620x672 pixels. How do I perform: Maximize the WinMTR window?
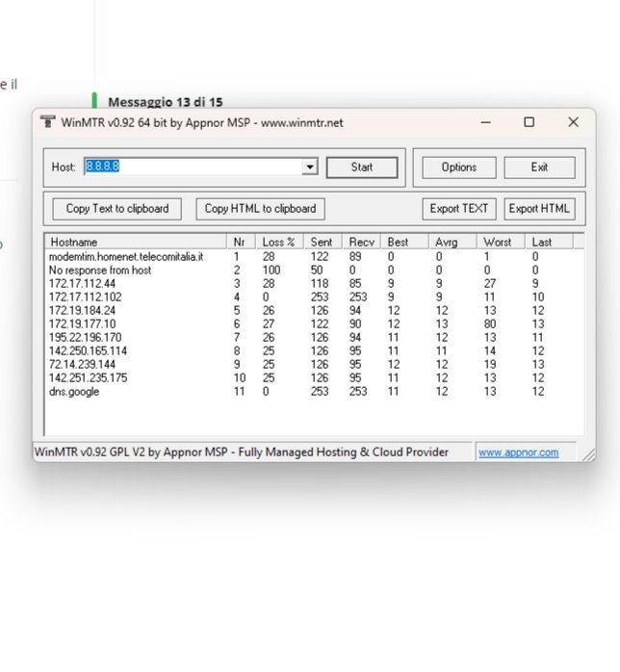(x=530, y=122)
